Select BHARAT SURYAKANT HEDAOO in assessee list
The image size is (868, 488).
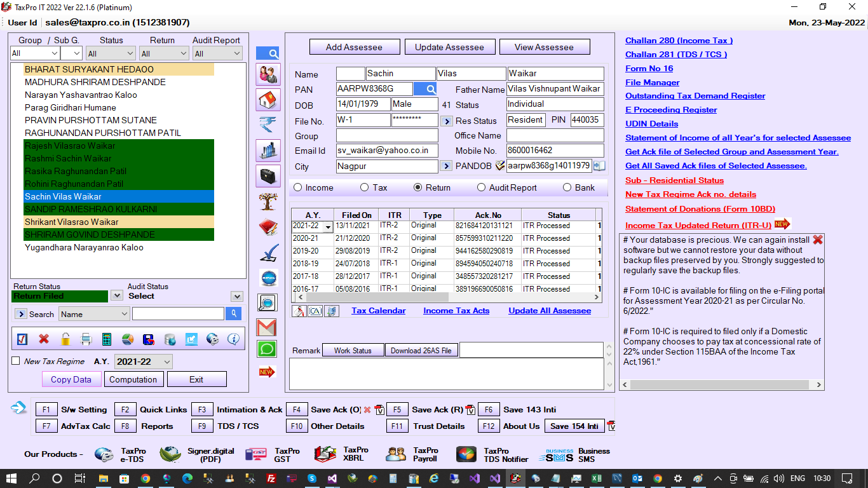(119, 69)
